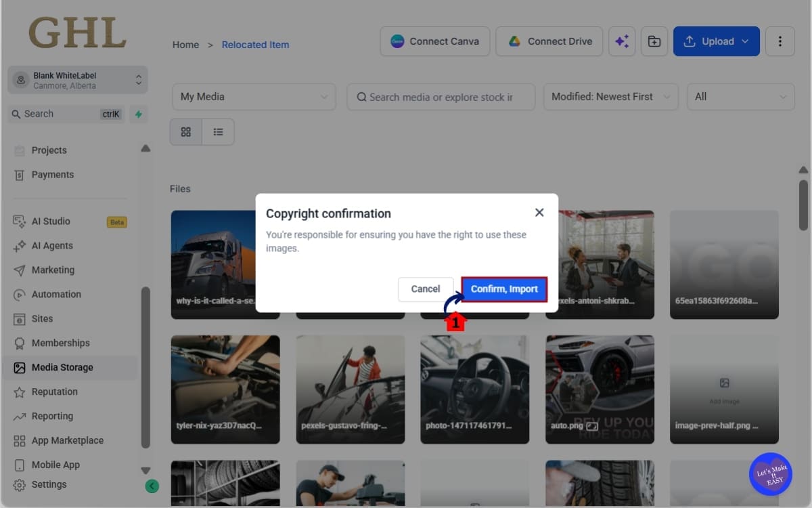Select auto.png image thumbnail

[x=600, y=389]
